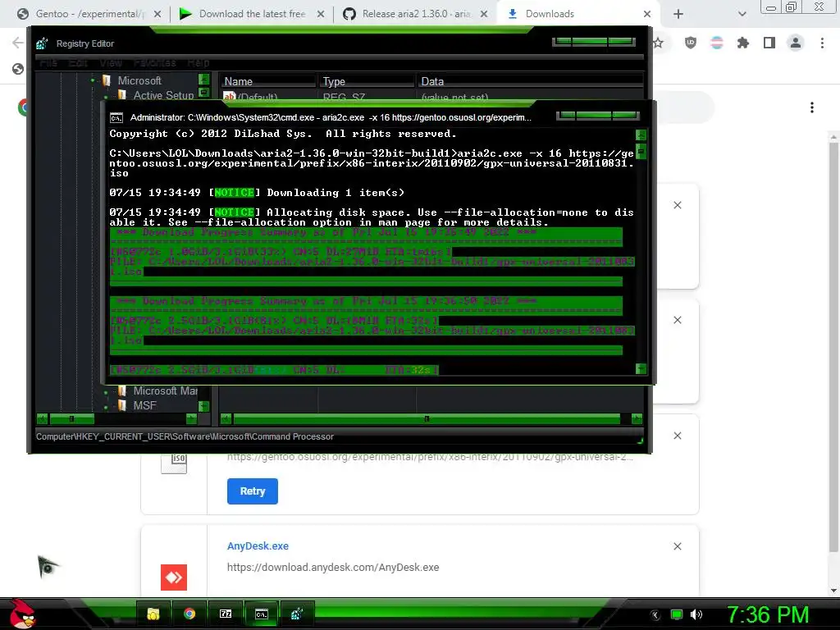Switch to the Download the latest free tab
840x630 pixels.
point(252,14)
